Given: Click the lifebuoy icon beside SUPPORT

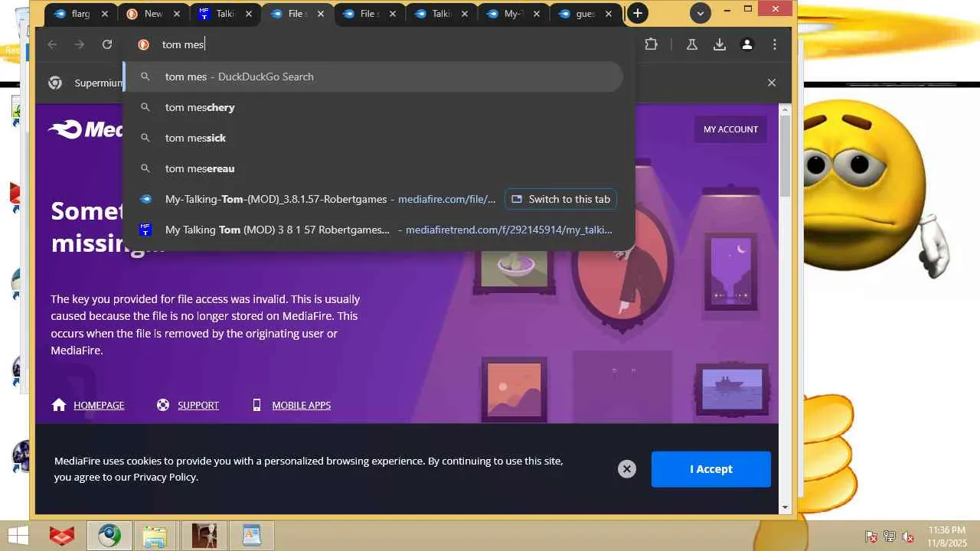Looking at the screenshot, I should [x=163, y=405].
